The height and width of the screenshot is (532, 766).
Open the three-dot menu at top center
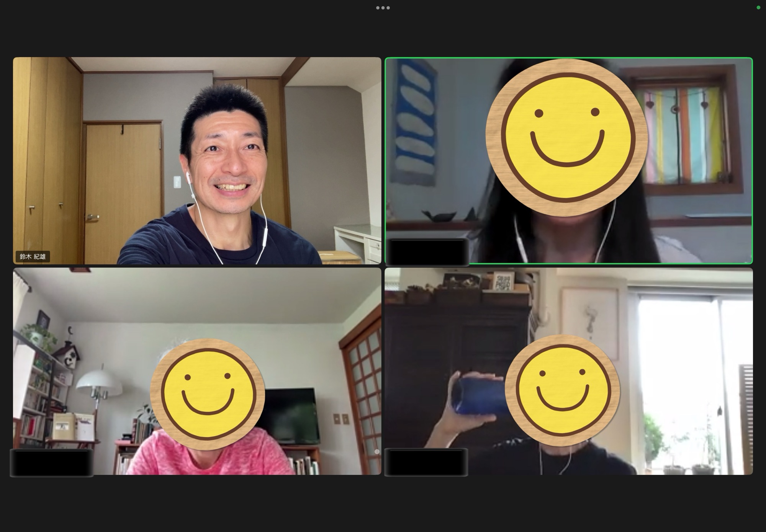pos(383,8)
